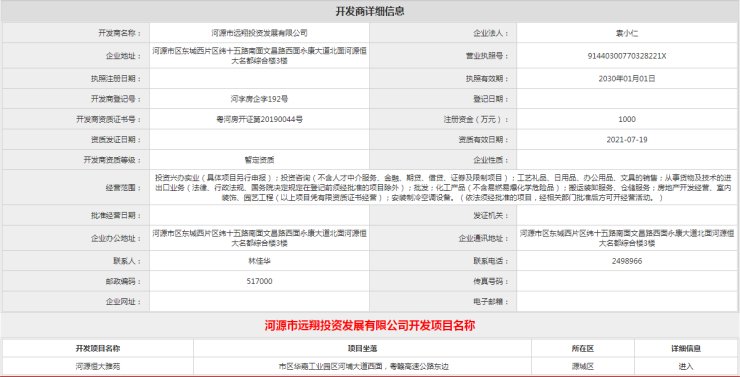Click contact person name 林佳华
Screen dimensions: 740x377
coord(259,261)
